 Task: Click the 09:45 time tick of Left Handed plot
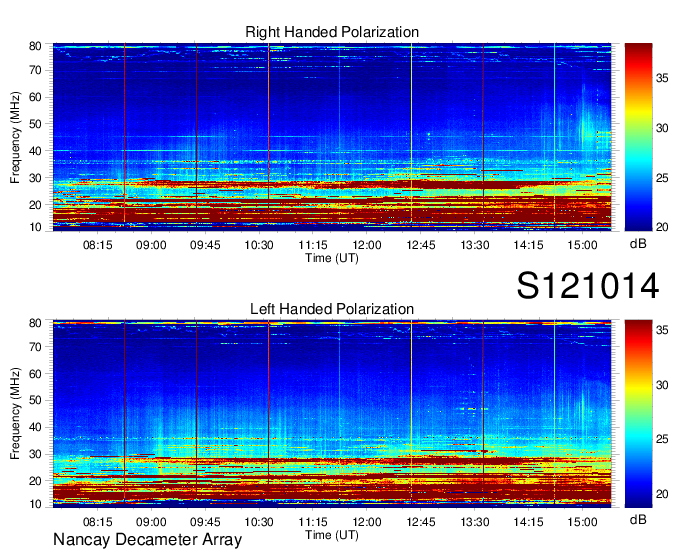coord(205,522)
